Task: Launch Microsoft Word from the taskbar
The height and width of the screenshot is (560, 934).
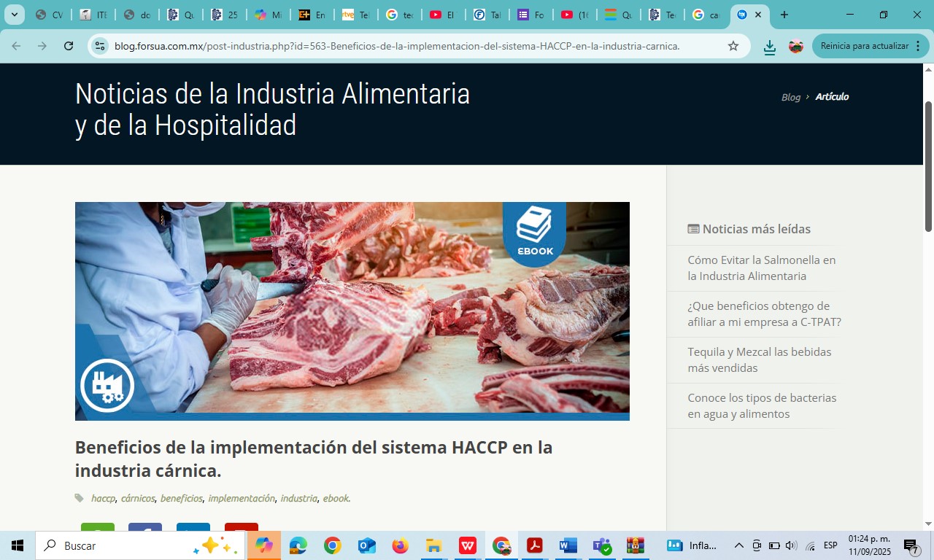Action: 568,545
